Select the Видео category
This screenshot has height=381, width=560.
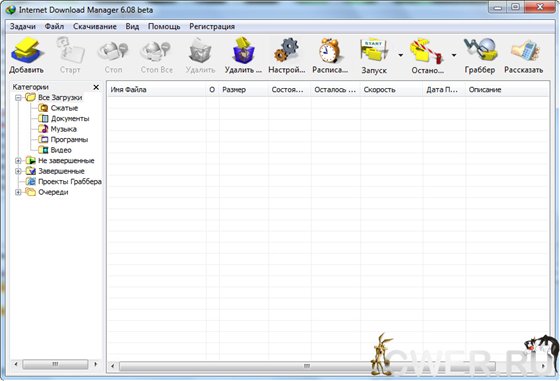pyautogui.click(x=61, y=150)
